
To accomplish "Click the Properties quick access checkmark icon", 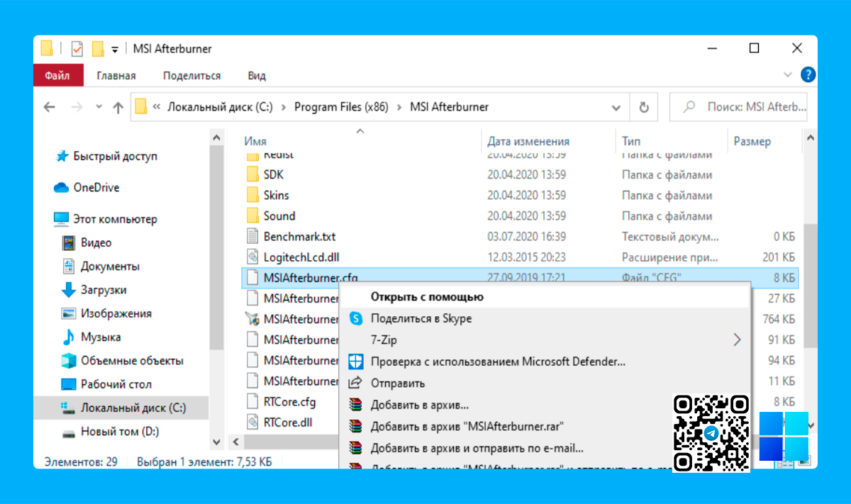I will (x=77, y=49).
